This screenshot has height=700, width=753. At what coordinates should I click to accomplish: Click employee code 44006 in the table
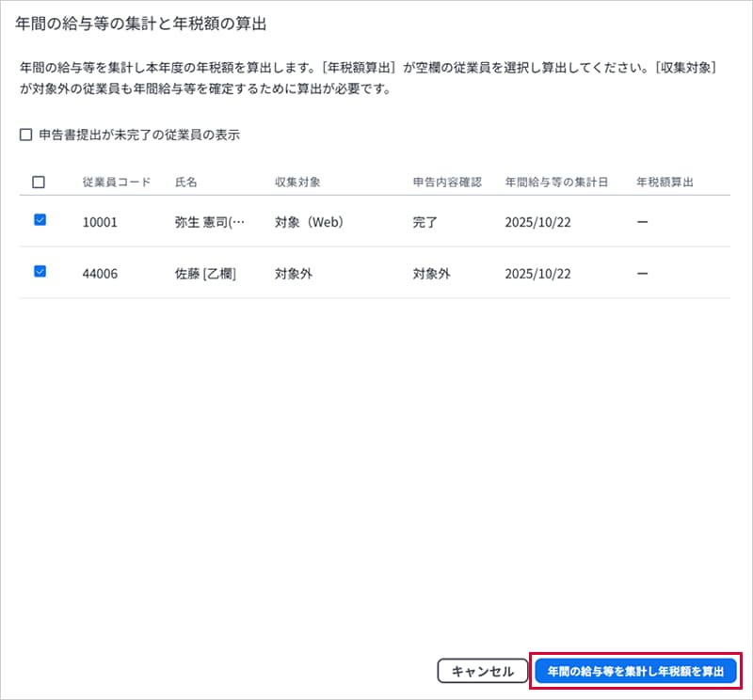click(x=100, y=274)
